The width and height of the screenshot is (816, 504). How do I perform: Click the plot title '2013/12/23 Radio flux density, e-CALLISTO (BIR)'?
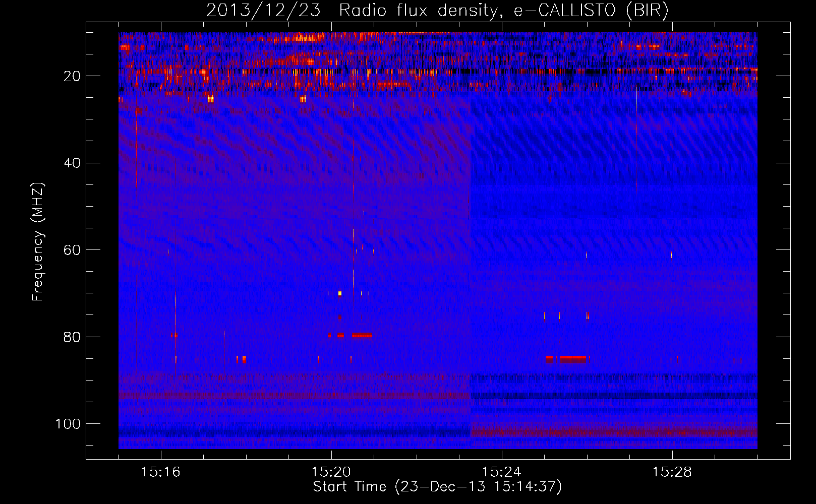point(437,11)
